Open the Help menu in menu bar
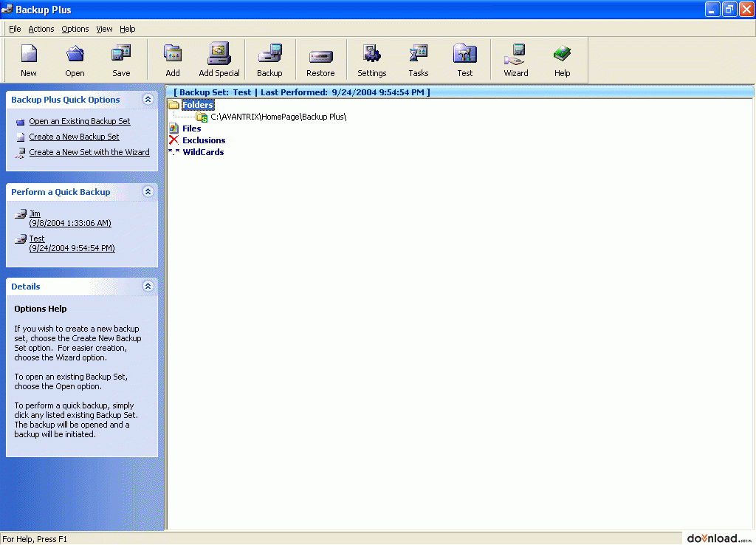Image resolution: width=756 pixels, height=545 pixels. [127, 29]
